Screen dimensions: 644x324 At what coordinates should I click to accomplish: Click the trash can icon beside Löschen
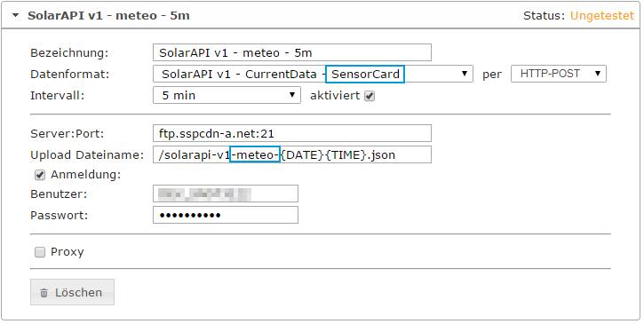[44, 293]
